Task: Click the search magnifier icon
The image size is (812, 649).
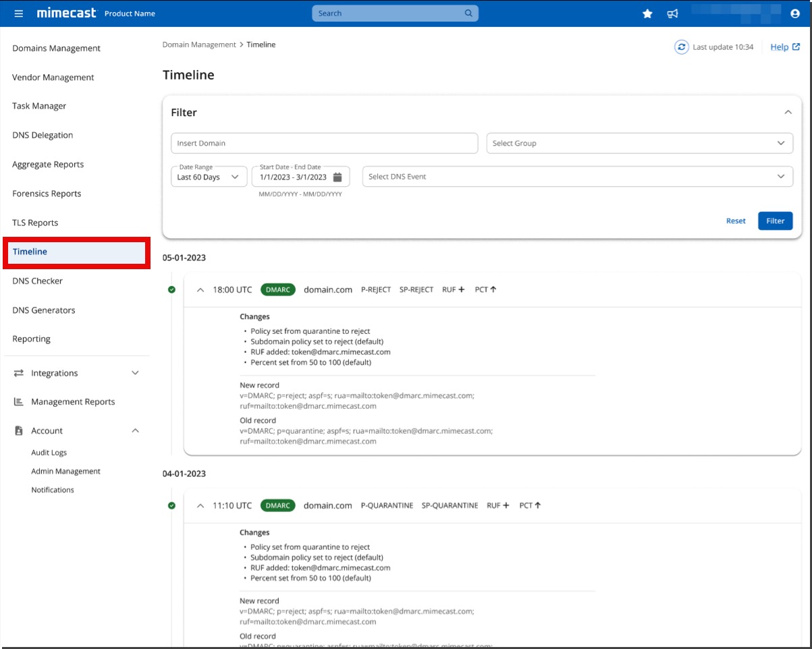Action: [469, 13]
